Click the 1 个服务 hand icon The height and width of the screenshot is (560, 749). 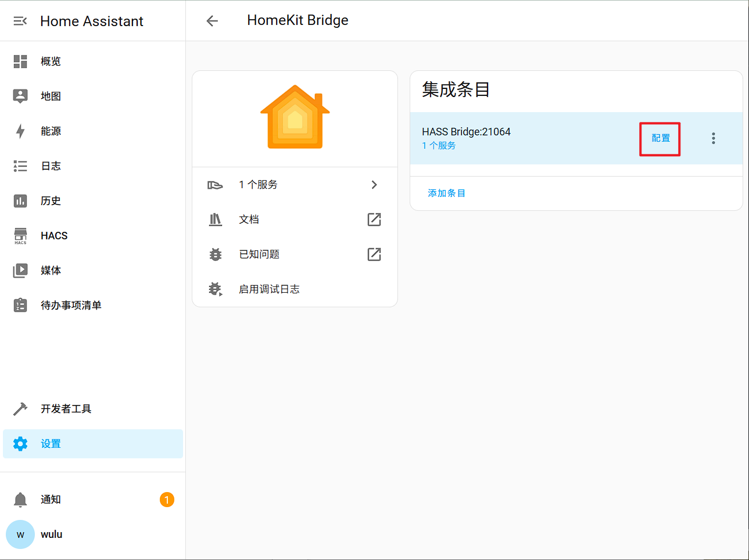pos(215,185)
